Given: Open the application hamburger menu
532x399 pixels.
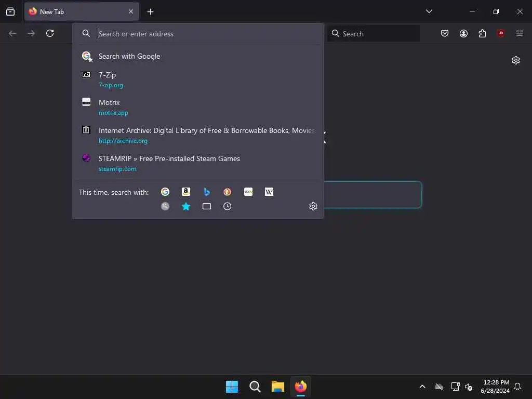Looking at the screenshot, I should click(x=520, y=33).
